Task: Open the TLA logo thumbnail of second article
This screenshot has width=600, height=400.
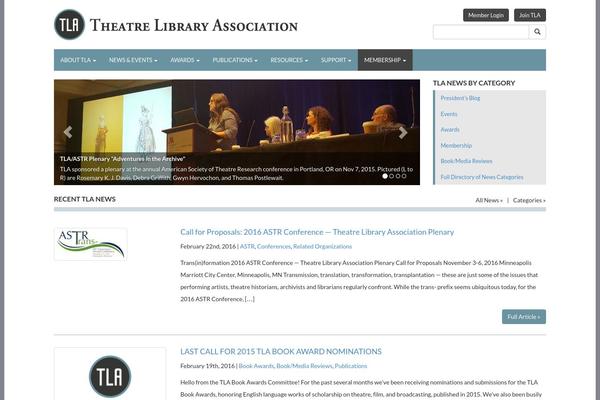Action: (110, 374)
